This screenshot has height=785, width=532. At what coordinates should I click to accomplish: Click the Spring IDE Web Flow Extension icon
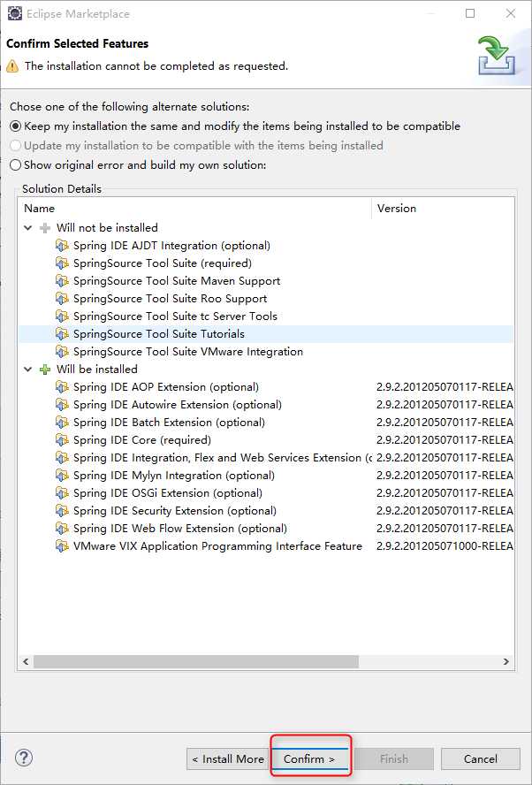point(62,528)
